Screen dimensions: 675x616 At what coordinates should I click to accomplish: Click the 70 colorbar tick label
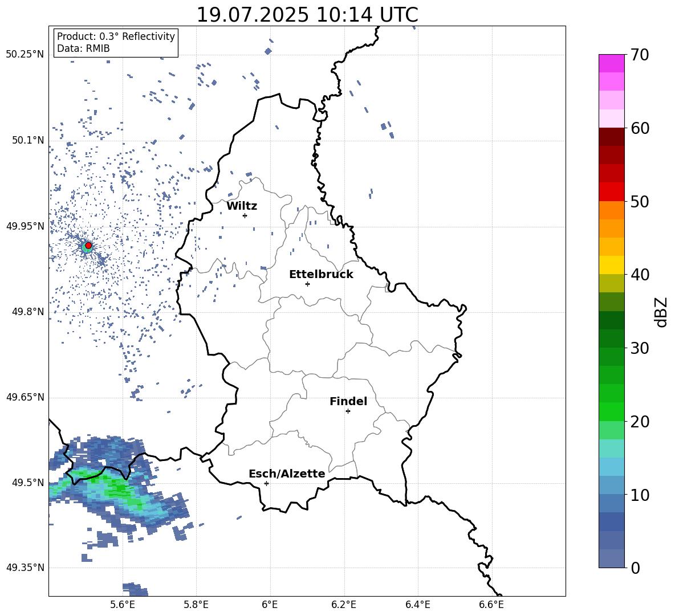pyautogui.click(x=640, y=55)
